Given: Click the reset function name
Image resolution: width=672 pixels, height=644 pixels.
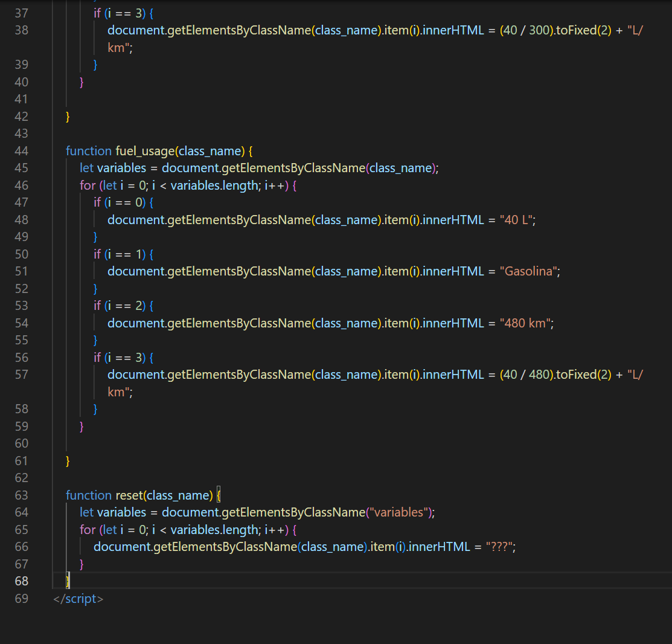Looking at the screenshot, I should click(129, 495).
